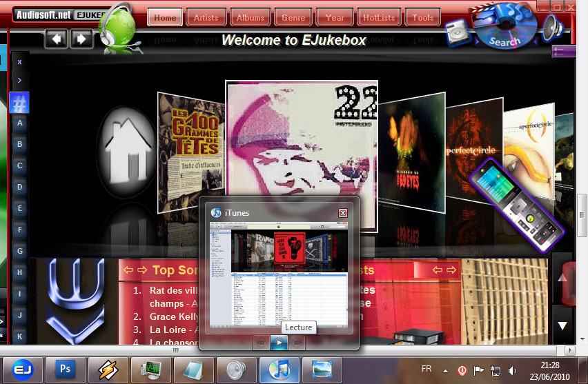The image size is (588, 384).
Task: Click the speaker volume icon in header
Action: (553, 28)
